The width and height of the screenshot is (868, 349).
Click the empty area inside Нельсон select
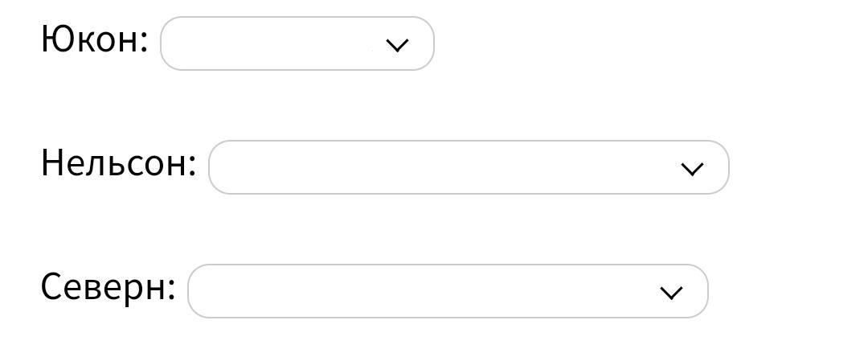click(x=434, y=167)
